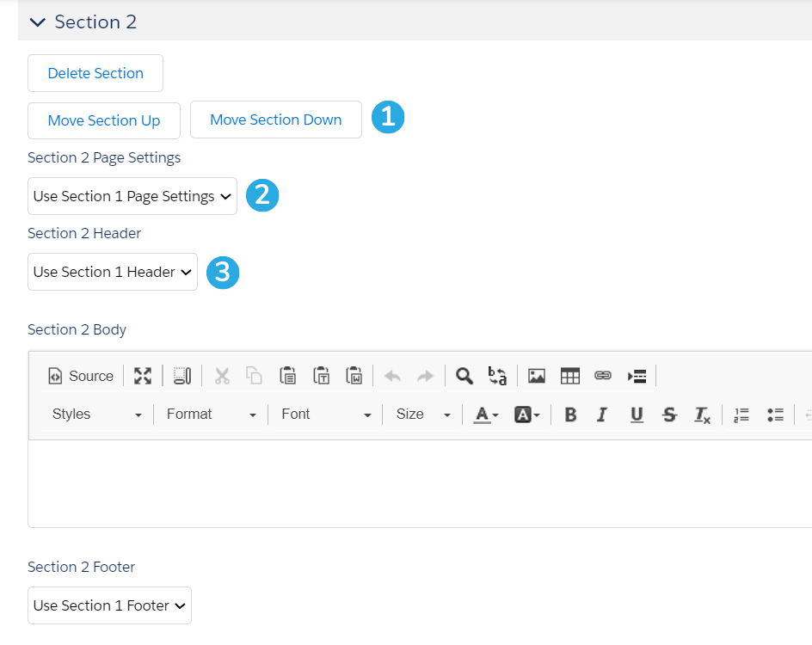Toggle Underline formatting
This screenshot has width=812, height=645.
[x=637, y=415]
